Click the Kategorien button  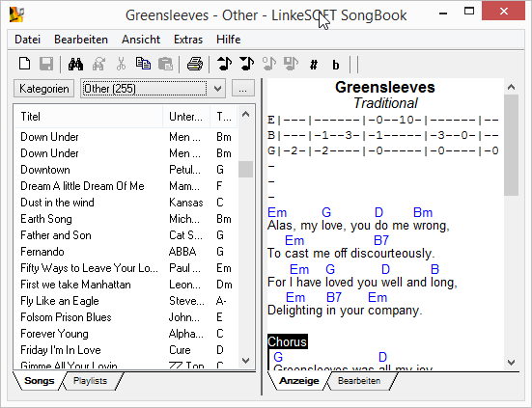pos(44,89)
